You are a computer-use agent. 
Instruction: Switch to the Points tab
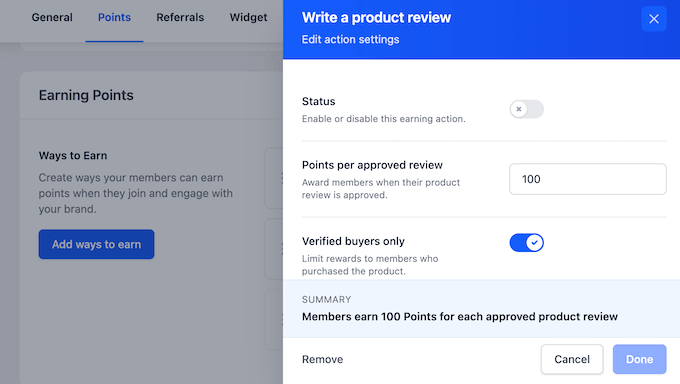114,17
